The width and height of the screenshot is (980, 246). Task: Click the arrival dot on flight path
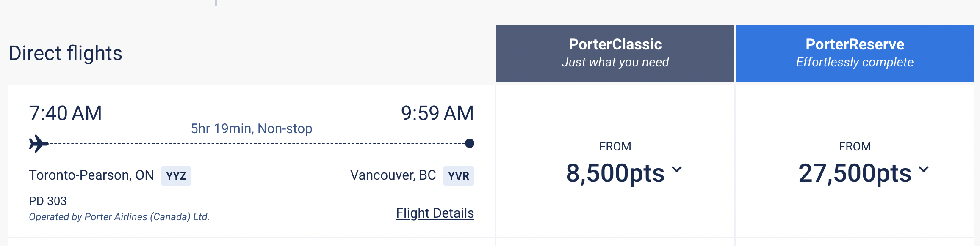pyautogui.click(x=469, y=144)
